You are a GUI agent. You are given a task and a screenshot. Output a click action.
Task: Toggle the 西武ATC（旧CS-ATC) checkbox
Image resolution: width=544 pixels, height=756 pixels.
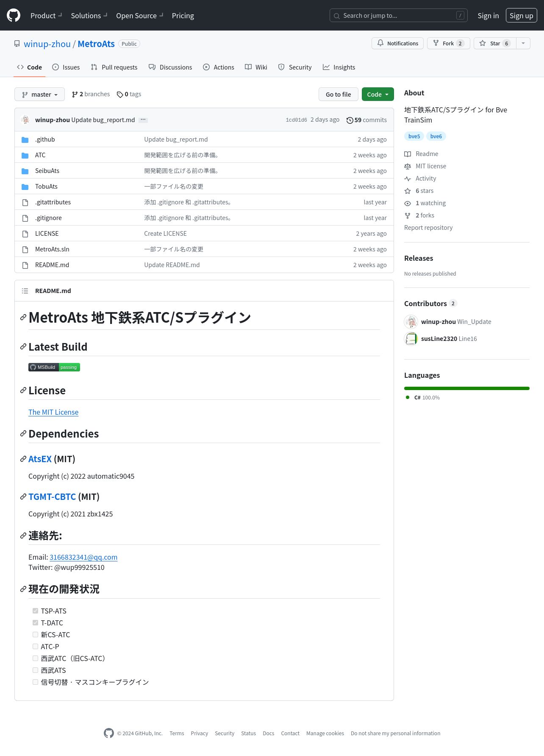36,658
